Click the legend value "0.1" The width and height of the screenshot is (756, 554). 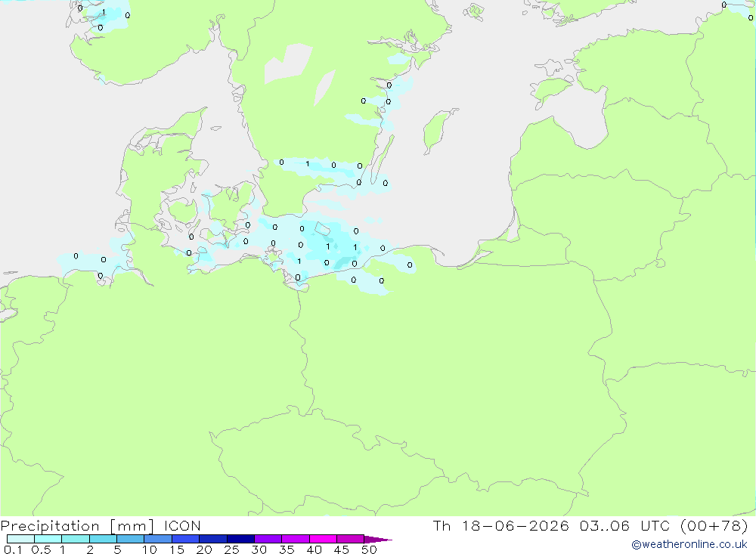pyautogui.click(x=13, y=549)
